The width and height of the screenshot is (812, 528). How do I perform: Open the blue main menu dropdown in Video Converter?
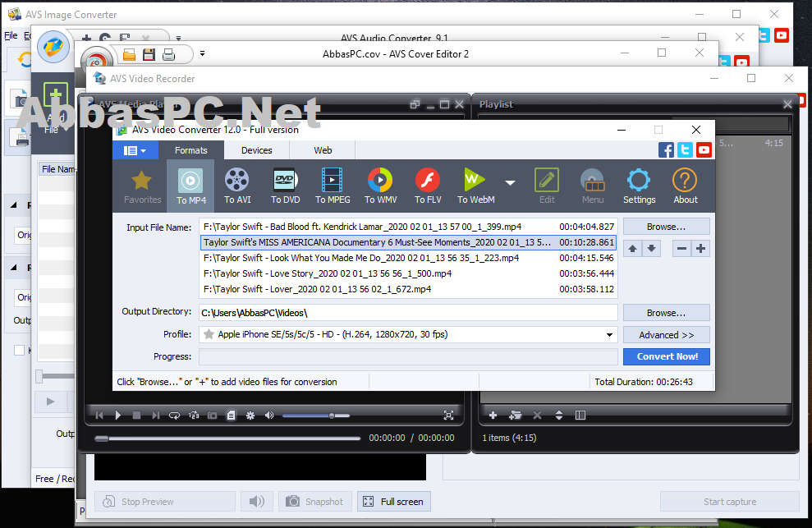(x=135, y=150)
